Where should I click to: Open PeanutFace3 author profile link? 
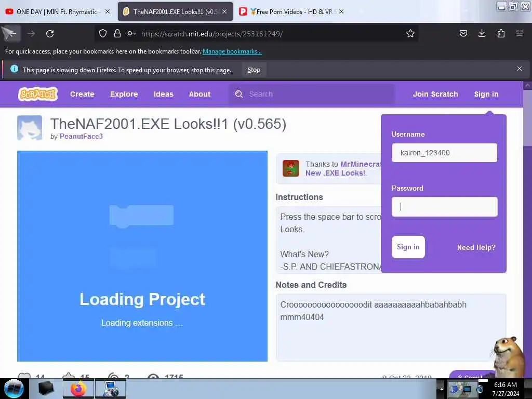click(81, 136)
